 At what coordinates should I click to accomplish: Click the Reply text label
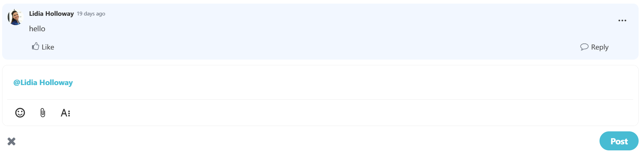coord(600,47)
